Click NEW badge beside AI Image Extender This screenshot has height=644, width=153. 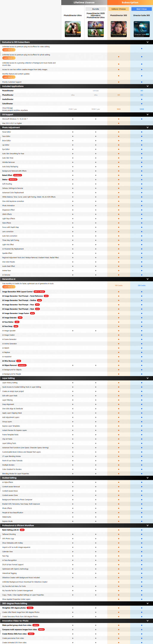click(x=20, y=318)
